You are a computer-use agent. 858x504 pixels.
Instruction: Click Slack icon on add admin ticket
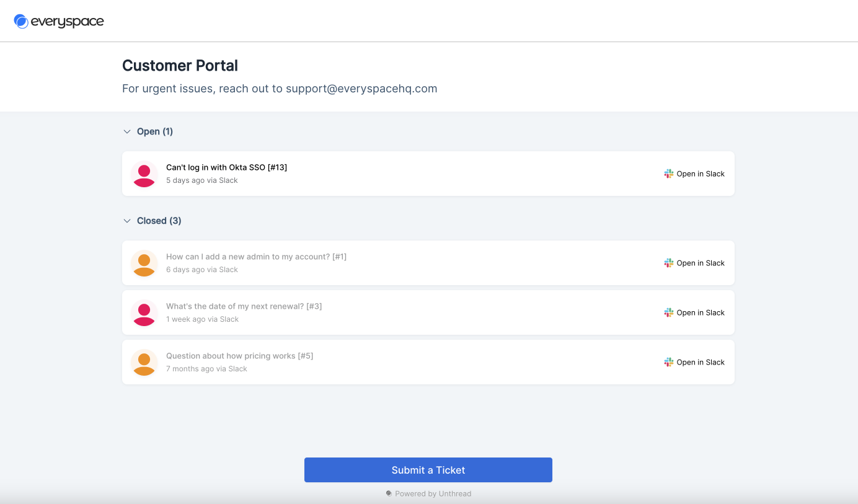[668, 263]
